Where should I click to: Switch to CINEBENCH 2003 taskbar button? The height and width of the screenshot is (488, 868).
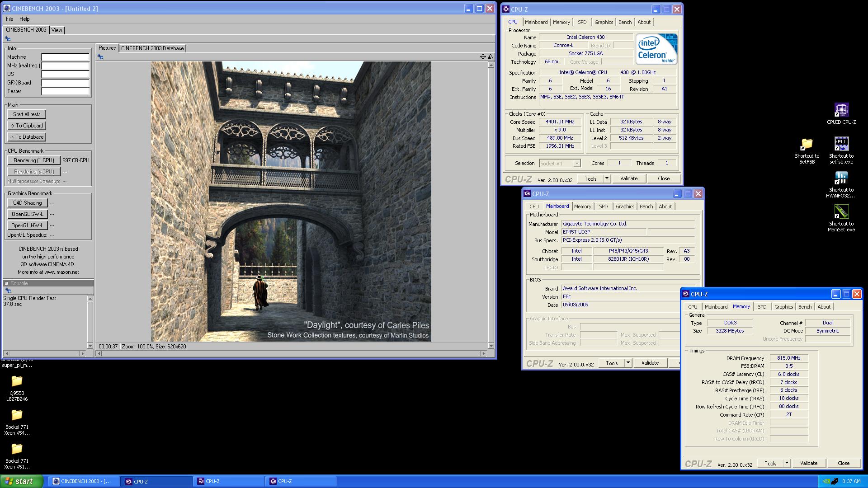84,481
